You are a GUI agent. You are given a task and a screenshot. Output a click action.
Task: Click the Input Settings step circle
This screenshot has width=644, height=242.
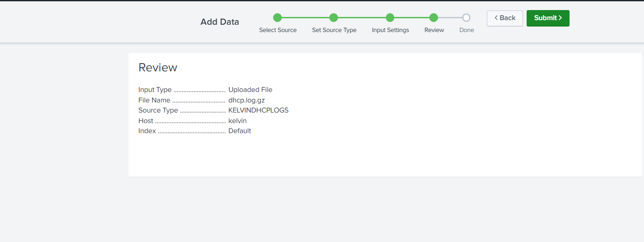(390, 18)
